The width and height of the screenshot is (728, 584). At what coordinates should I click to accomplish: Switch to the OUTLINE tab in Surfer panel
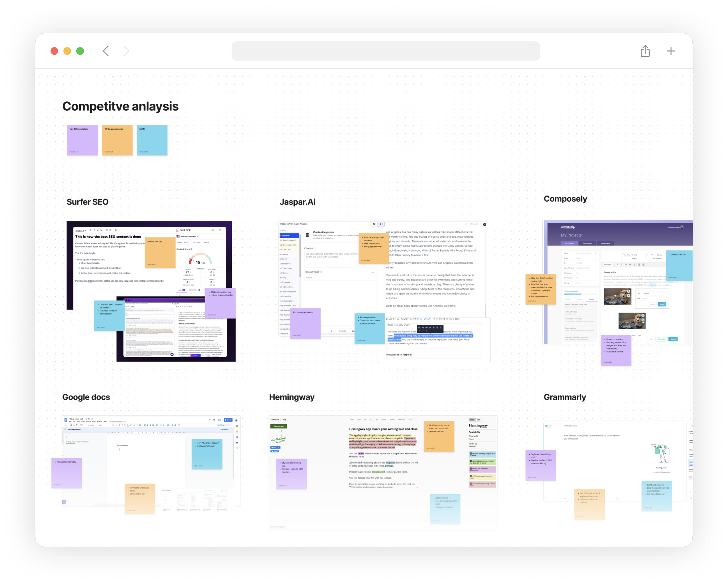[196, 243]
